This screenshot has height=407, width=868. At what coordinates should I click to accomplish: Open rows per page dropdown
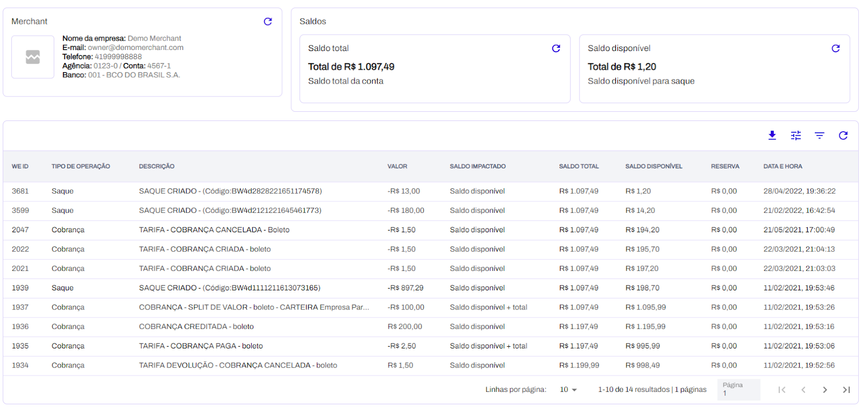[569, 390]
